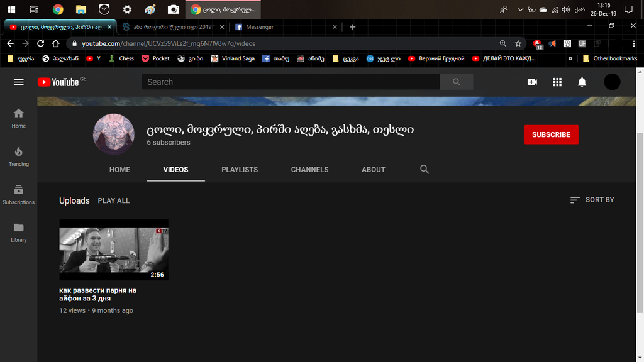Expand hidden bookmarks overflow chevron
The image size is (644, 362).
pyautogui.click(x=570, y=58)
